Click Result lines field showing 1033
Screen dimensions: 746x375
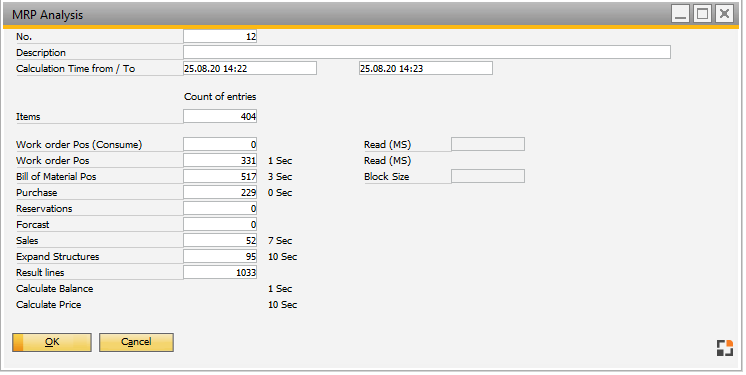[220, 273]
